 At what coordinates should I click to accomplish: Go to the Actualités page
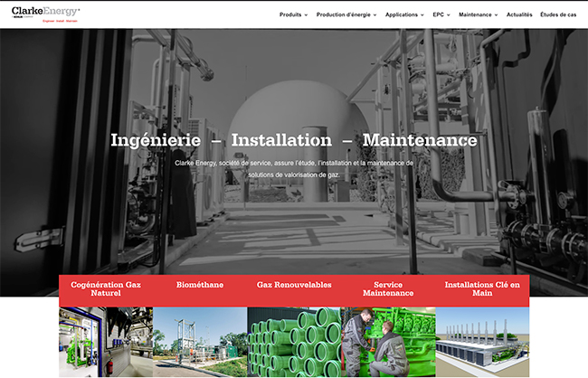coord(519,14)
